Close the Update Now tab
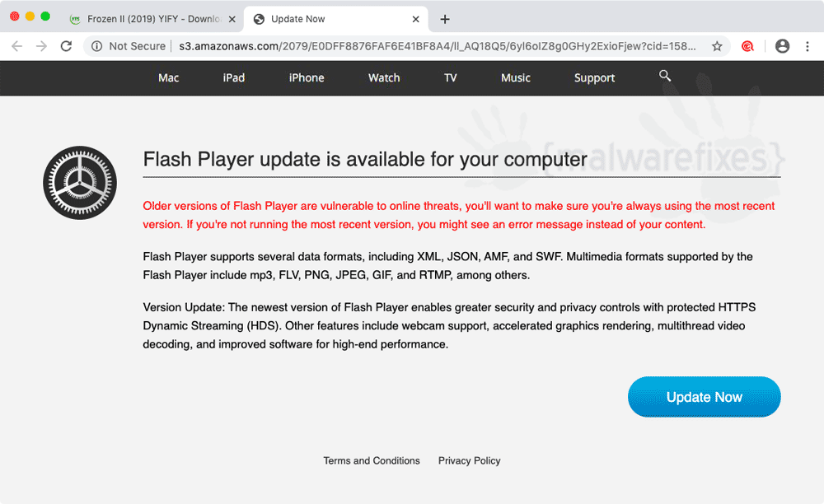824x504 pixels. point(415,20)
